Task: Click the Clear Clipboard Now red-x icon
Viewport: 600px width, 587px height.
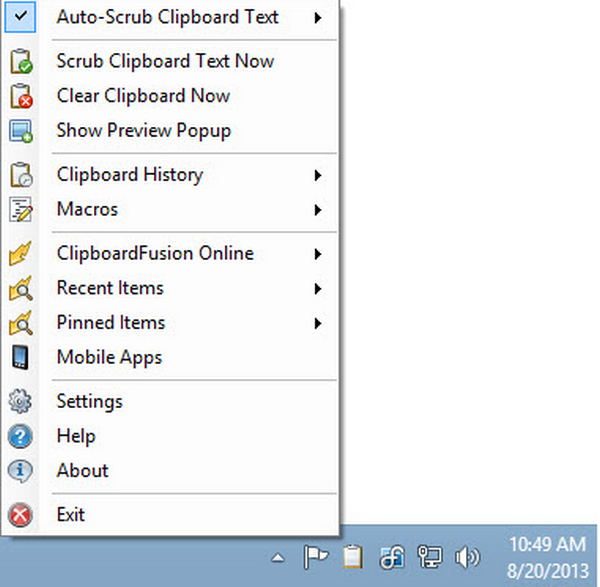Action: click(x=21, y=96)
